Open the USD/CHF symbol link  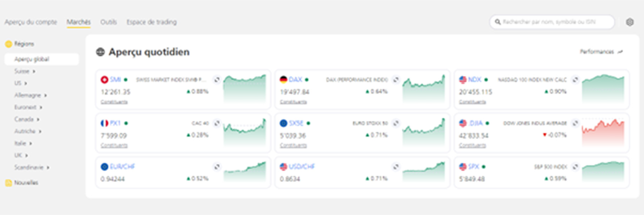(x=302, y=167)
